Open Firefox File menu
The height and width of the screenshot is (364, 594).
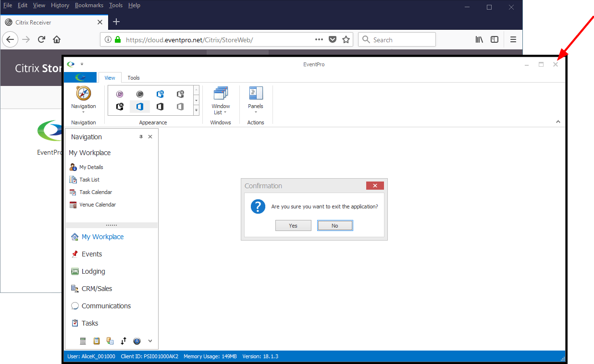(8, 5)
